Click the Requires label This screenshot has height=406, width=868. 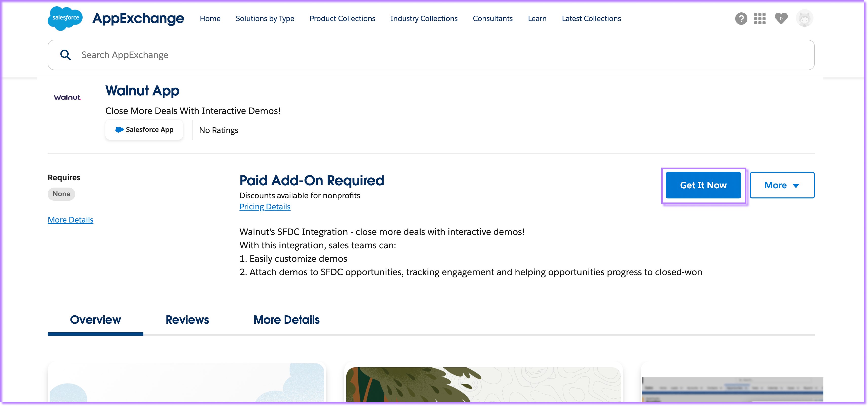coord(64,177)
